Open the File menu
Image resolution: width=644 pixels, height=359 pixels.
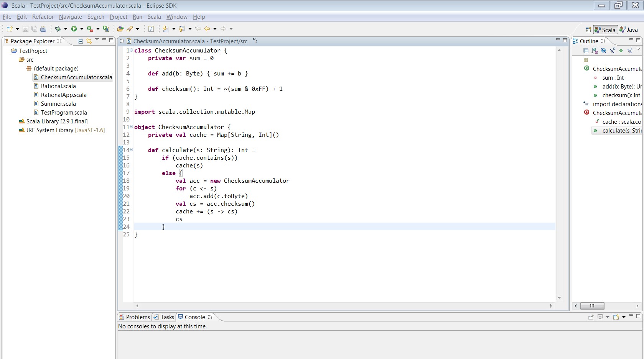pyautogui.click(x=7, y=17)
